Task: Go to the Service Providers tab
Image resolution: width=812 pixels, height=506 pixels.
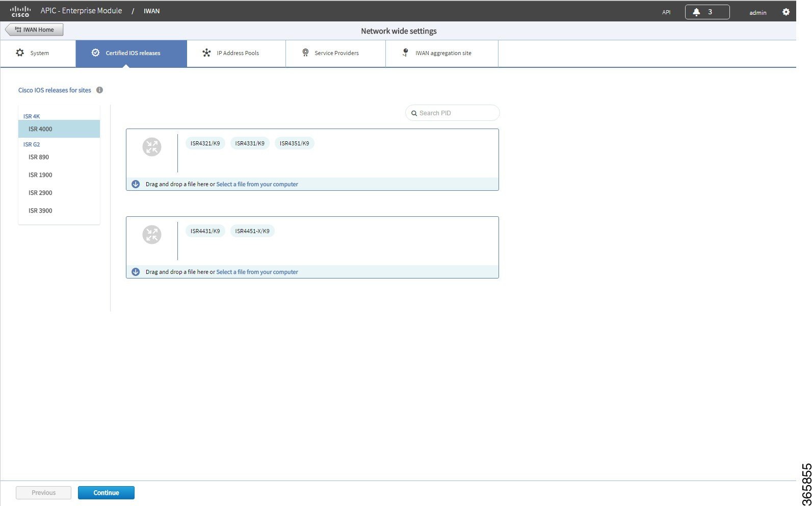Action: pos(336,54)
